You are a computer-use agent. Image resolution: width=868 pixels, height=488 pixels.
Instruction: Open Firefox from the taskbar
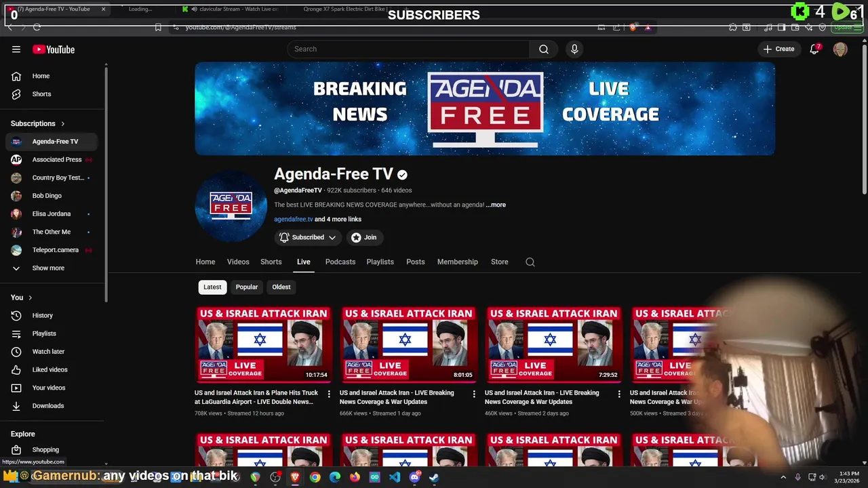coord(355,477)
